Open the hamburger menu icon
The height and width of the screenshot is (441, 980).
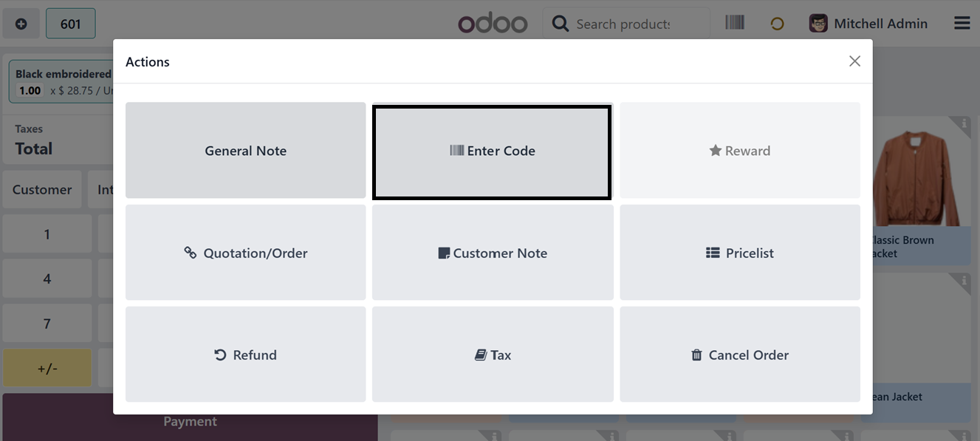[962, 24]
